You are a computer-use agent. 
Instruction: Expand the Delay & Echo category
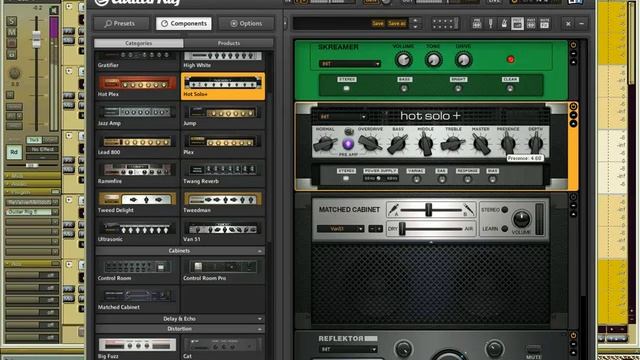coord(260,319)
